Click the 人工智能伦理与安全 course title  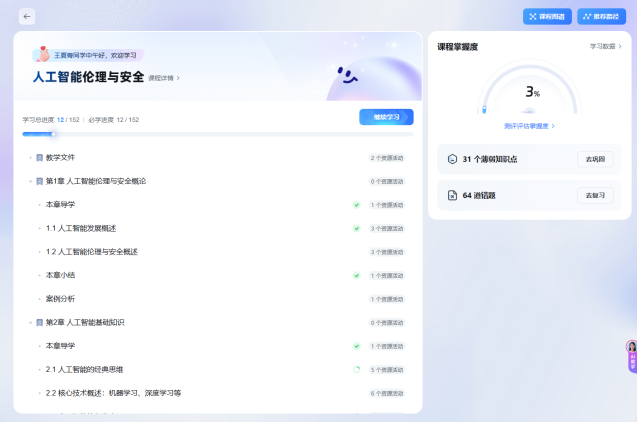pos(89,77)
